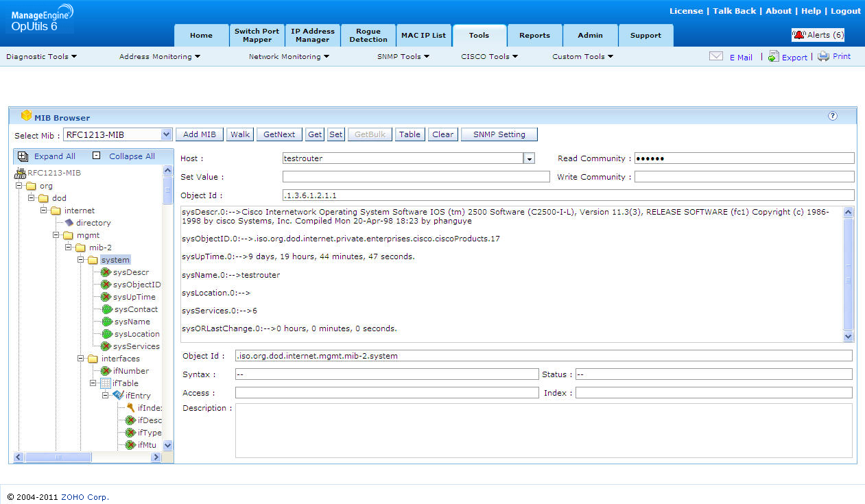This screenshot has width=865, height=504.
Task: Select sysUpTime node in MIB tree
Action: (x=134, y=297)
